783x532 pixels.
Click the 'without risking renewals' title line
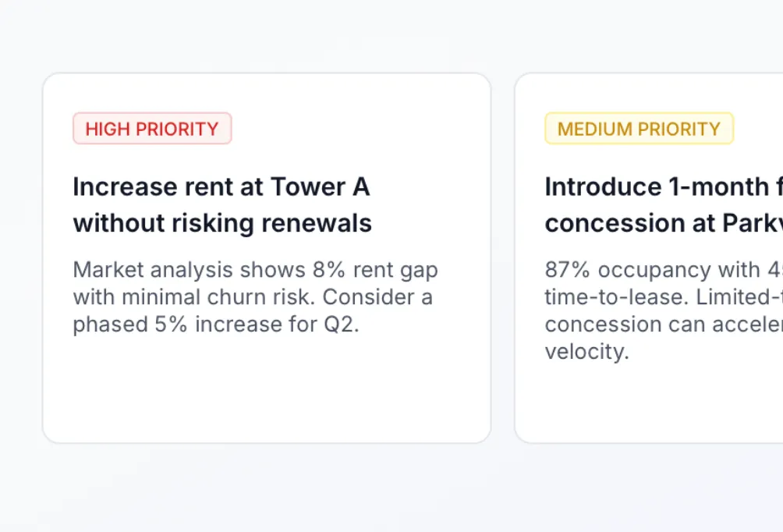[222, 223]
